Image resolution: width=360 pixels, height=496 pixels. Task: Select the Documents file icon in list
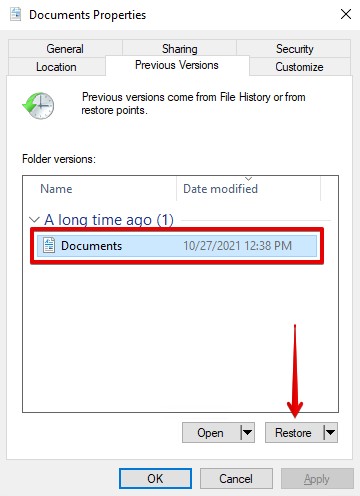(49, 246)
